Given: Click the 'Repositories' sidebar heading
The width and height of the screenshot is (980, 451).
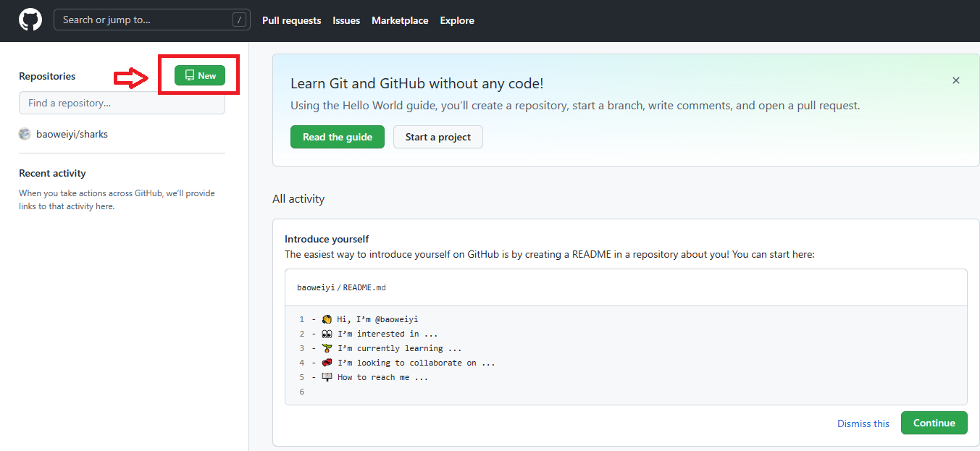Looking at the screenshot, I should pos(47,76).
